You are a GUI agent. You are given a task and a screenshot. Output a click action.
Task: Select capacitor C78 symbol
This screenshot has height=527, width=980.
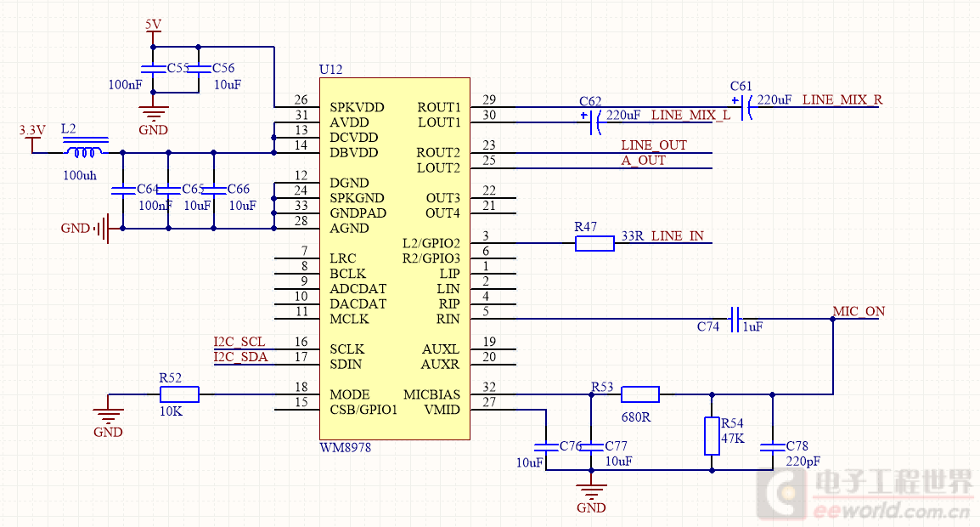(x=773, y=447)
